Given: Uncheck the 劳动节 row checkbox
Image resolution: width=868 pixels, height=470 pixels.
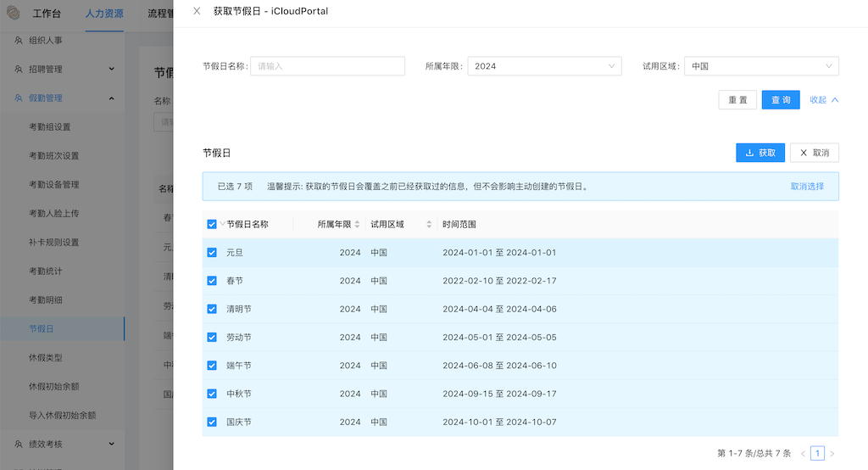Looking at the screenshot, I should (x=211, y=338).
